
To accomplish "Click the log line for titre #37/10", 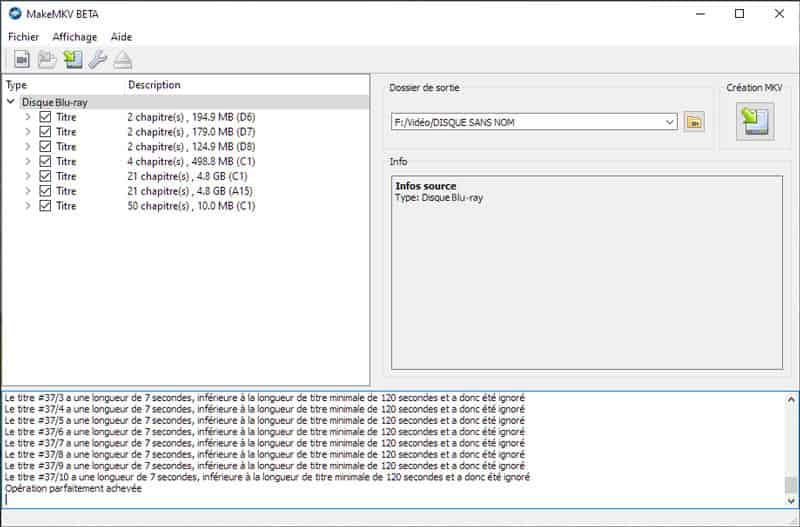I will point(267,478).
